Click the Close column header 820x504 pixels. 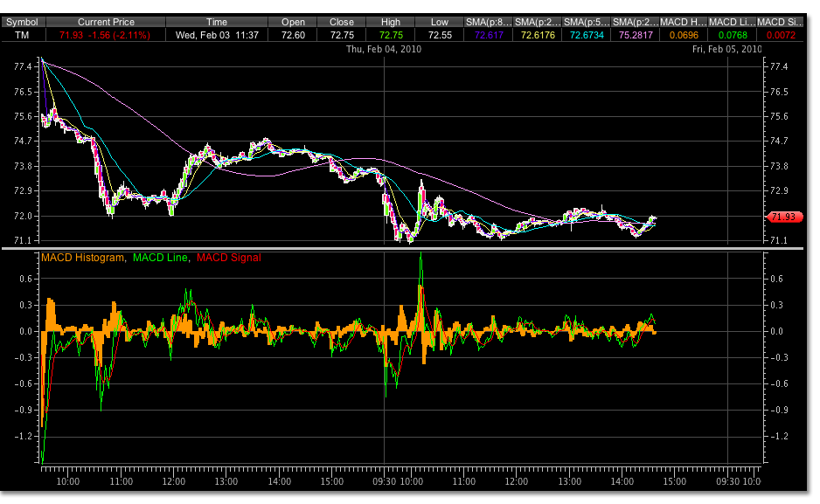342,22
